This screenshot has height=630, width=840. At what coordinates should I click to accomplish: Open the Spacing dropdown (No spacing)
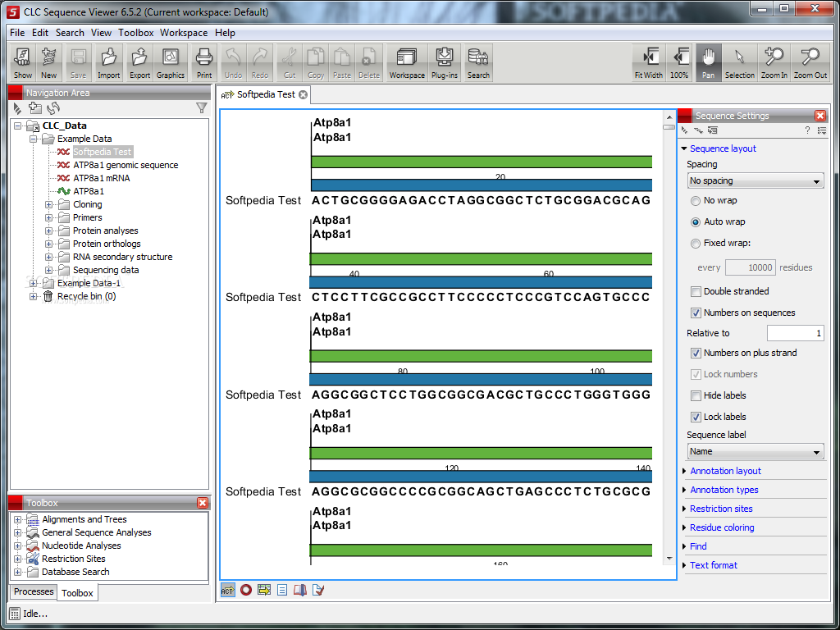[756, 180]
